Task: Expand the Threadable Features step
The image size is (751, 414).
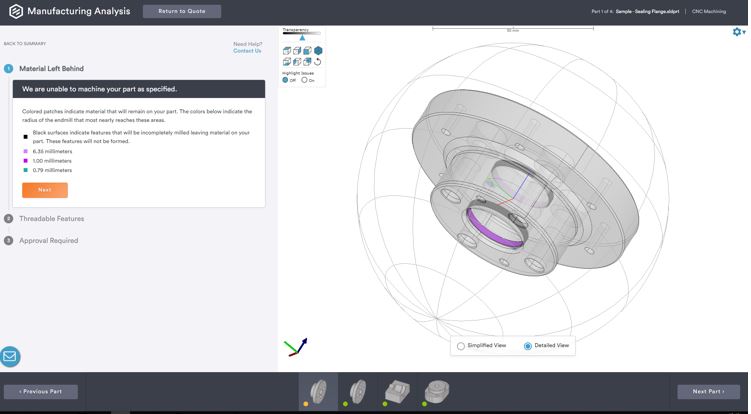Action: pyautogui.click(x=51, y=218)
